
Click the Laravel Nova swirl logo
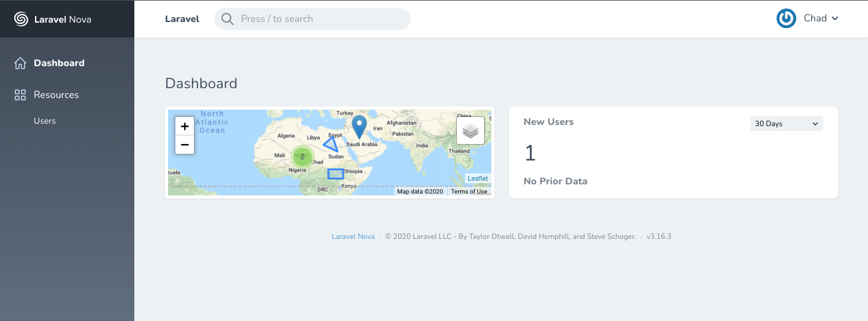[21, 19]
